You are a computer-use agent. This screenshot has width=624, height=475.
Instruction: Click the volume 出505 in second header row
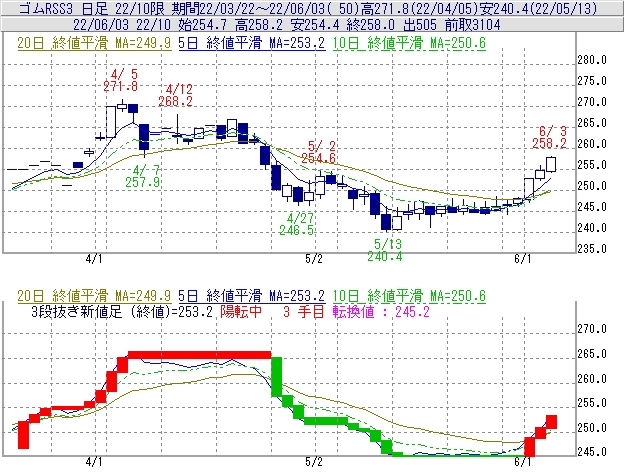point(420,25)
